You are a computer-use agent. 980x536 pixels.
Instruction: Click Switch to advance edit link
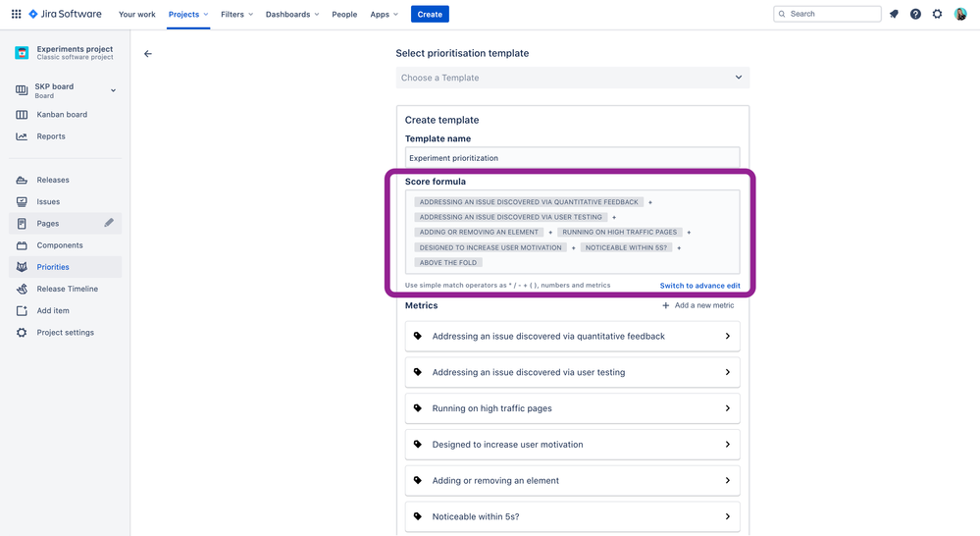699,286
